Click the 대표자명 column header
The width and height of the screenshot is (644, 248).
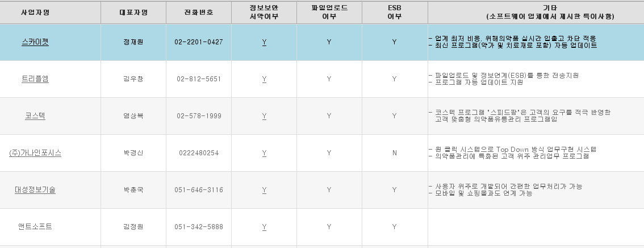(x=134, y=13)
